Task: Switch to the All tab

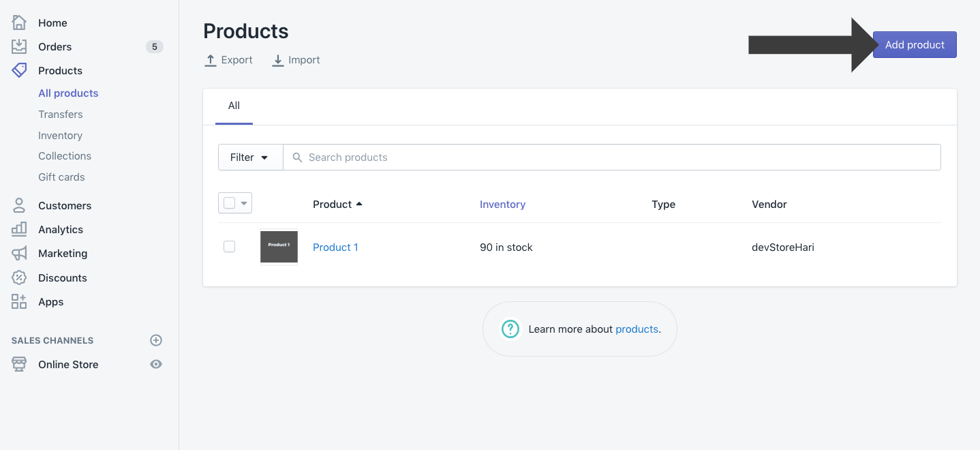Action: tap(234, 106)
